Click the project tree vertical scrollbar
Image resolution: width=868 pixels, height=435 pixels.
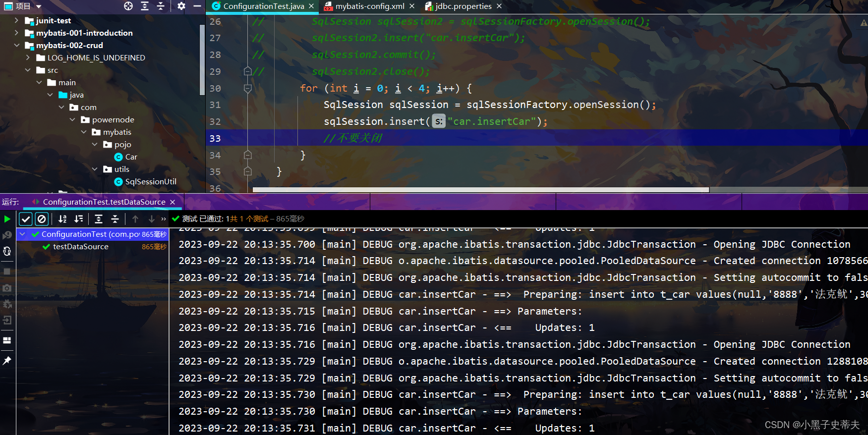click(202, 59)
